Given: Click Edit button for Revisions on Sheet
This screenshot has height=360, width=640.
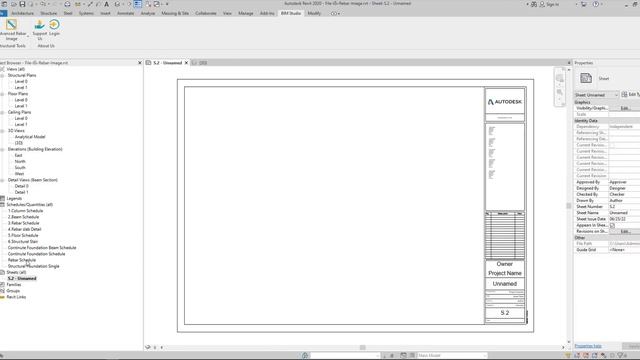Looking at the screenshot, I should pyautogui.click(x=624, y=231).
